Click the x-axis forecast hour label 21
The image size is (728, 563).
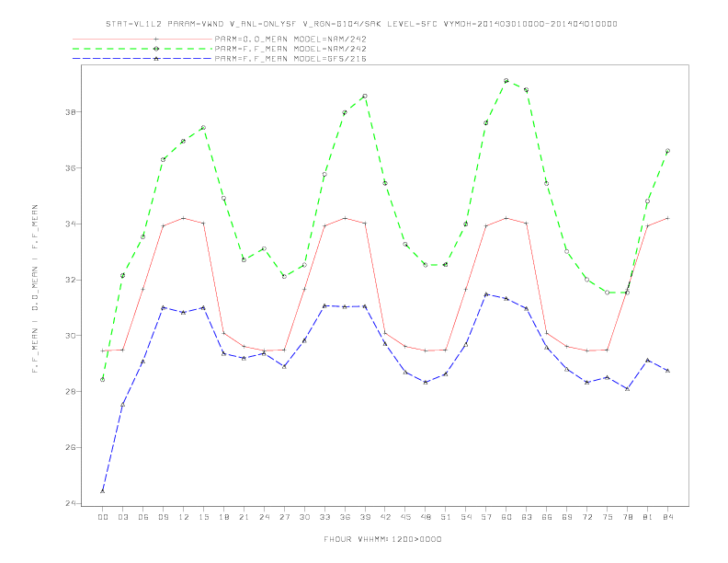tap(244, 517)
